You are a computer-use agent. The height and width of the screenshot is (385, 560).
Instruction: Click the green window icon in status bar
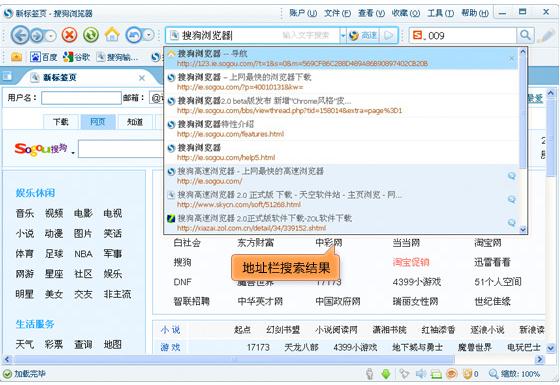(436, 374)
